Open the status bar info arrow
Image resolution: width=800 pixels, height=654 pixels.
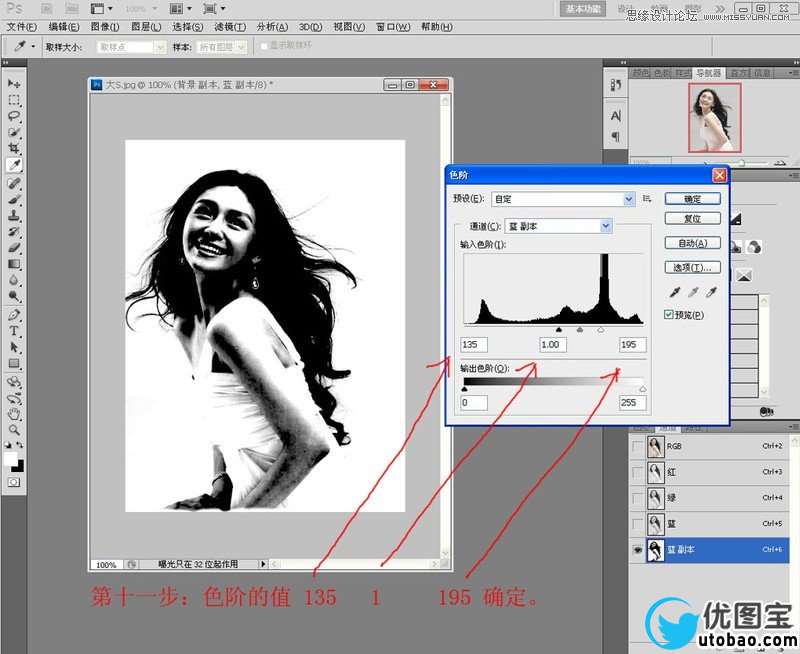(x=263, y=564)
